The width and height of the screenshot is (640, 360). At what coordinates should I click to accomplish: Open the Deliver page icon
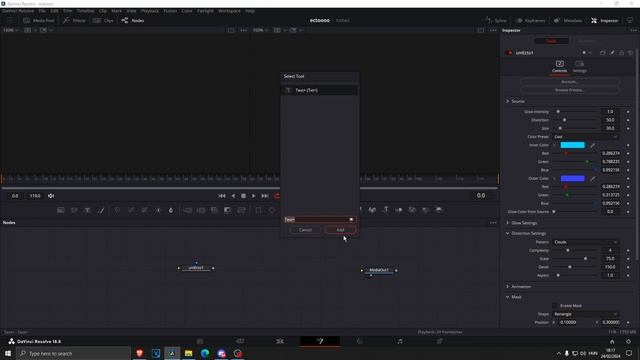(x=440, y=341)
